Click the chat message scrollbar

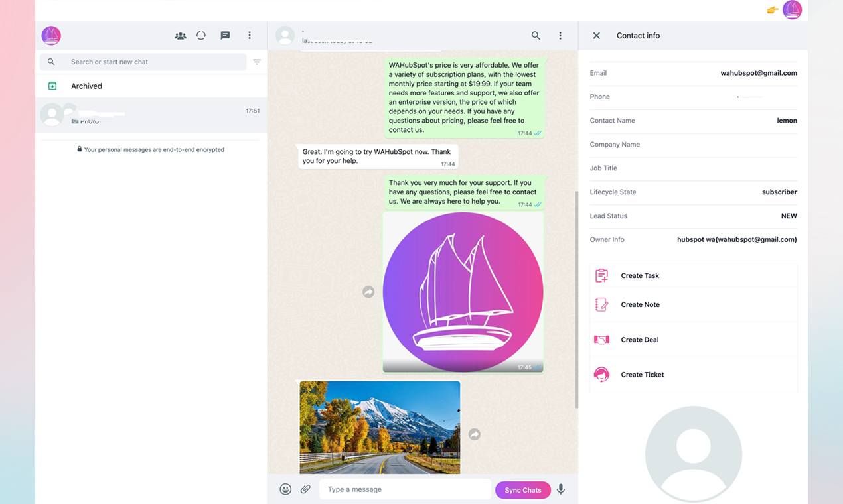tap(575, 300)
